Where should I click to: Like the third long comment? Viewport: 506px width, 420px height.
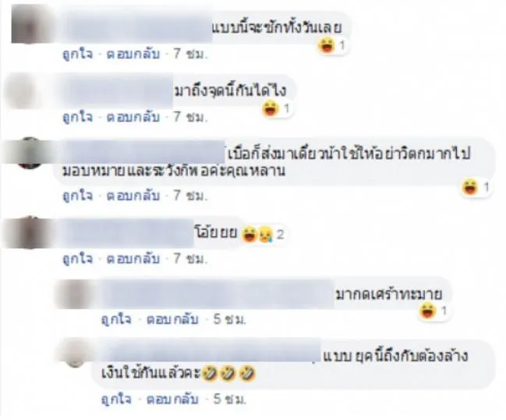(x=77, y=196)
